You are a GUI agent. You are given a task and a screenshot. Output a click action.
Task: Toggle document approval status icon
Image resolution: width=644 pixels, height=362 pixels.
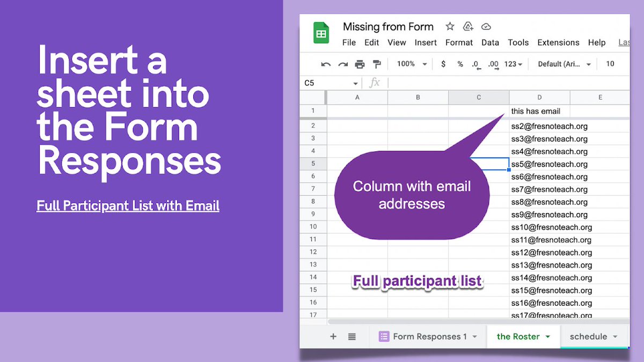click(467, 26)
